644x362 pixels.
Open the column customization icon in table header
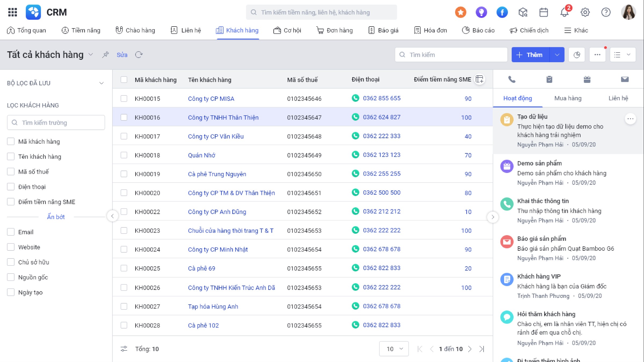tap(480, 79)
